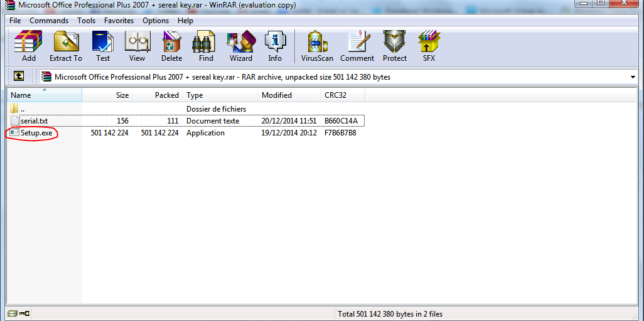Click the RAR archive icon in address bar
Image resolution: width=644 pixels, height=321 pixels.
click(48, 76)
